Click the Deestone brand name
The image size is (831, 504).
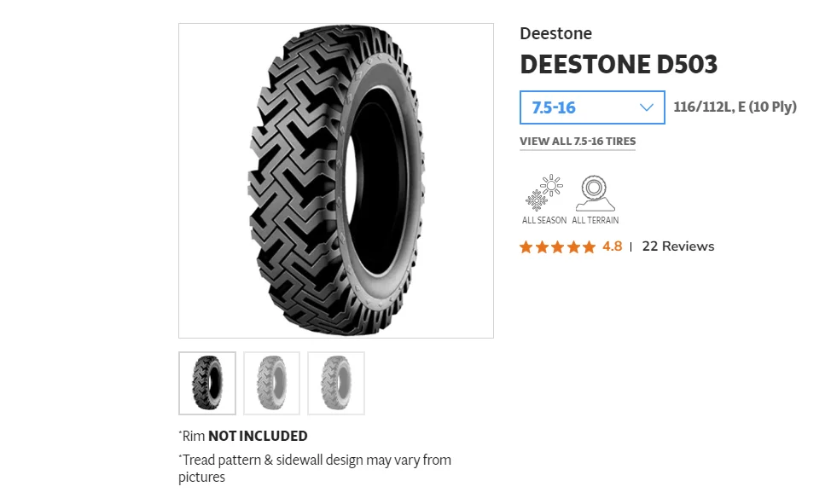point(555,34)
